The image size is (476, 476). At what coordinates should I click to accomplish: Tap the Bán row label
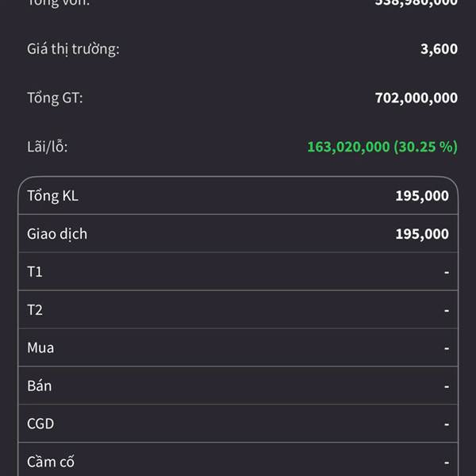[40, 386]
